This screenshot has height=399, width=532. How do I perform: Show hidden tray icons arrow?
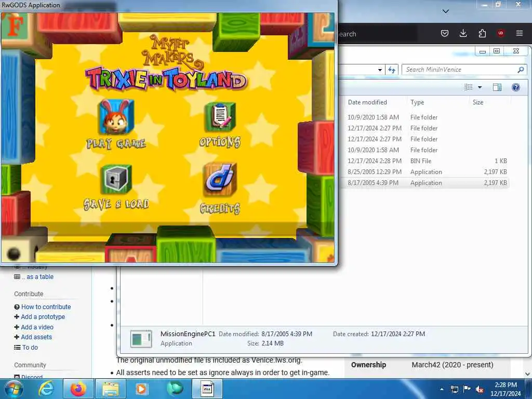point(442,389)
